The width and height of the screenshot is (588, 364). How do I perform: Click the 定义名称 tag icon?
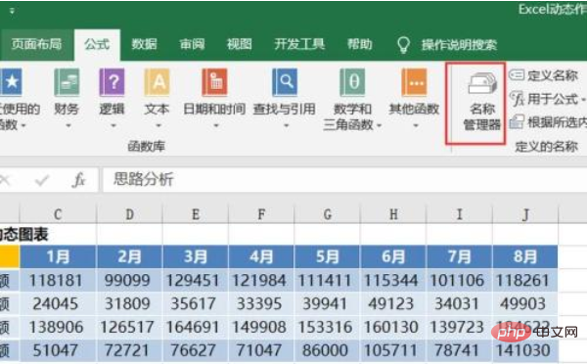(x=517, y=75)
